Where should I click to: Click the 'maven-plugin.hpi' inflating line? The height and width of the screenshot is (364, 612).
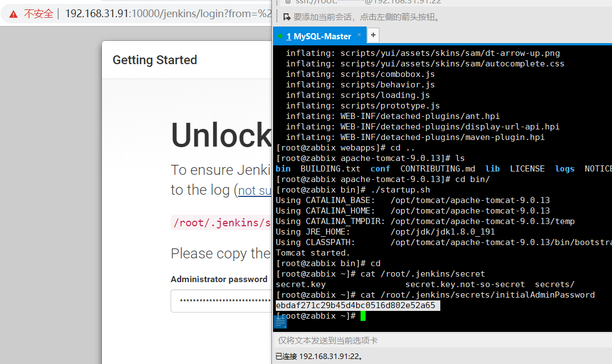(415, 137)
